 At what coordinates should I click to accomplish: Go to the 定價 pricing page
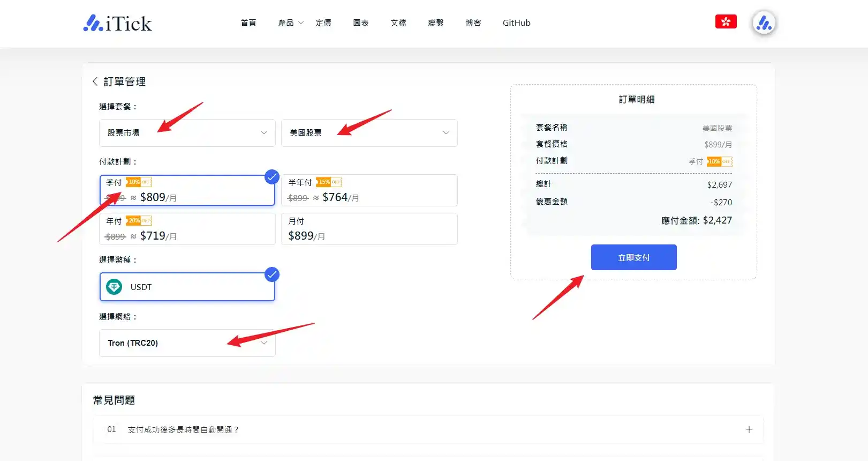pyautogui.click(x=323, y=23)
